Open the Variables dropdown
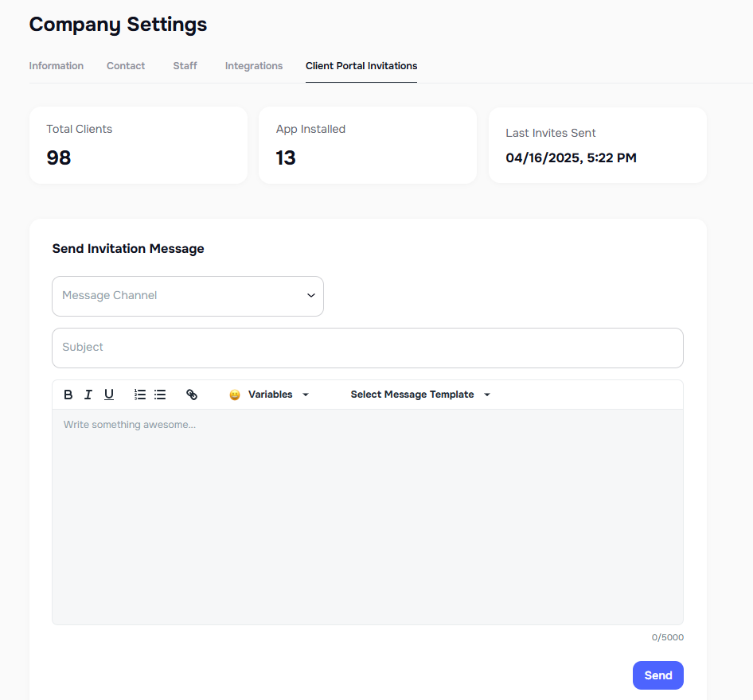The image size is (753, 700). (271, 394)
